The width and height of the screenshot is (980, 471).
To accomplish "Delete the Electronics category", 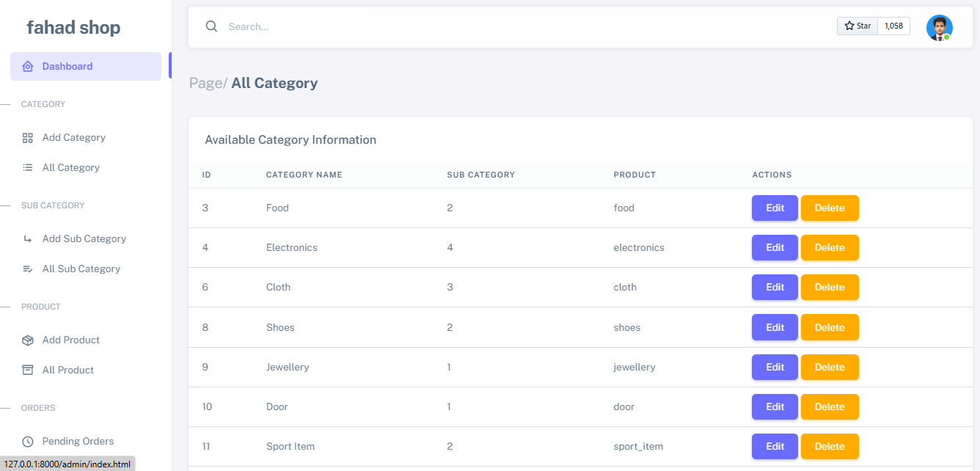I will pos(830,247).
